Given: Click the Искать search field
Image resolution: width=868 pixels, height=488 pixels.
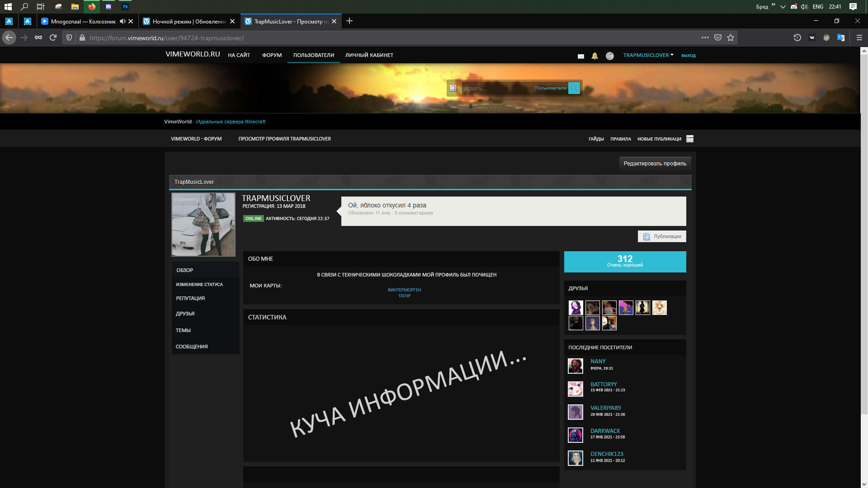Looking at the screenshot, I should point(497,88).
